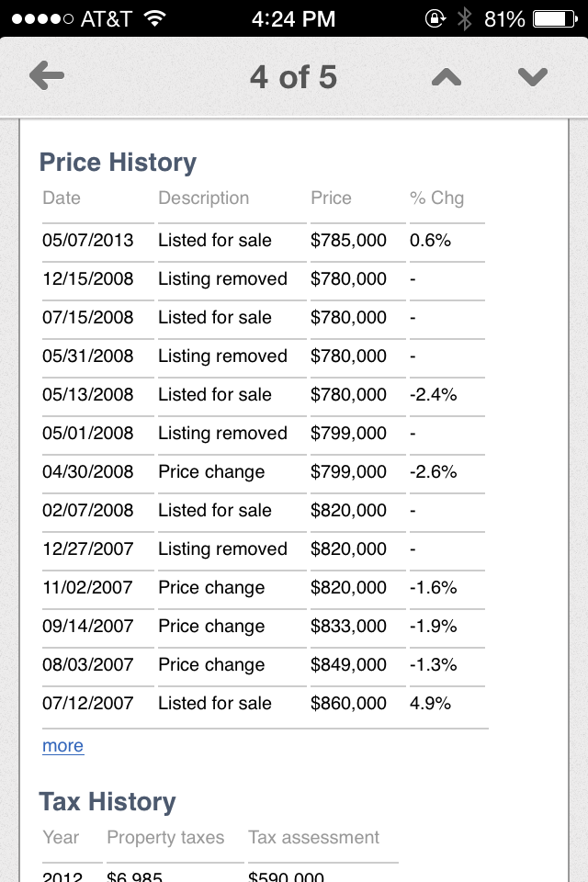Tap the signal strength dots
Image resolution: width=588 pixels, height=882 pixels.
click(42, 19)
